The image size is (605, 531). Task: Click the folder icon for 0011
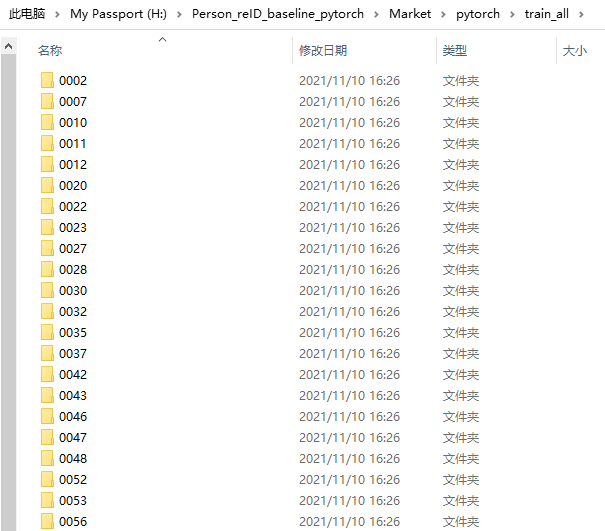coord(47,143)
